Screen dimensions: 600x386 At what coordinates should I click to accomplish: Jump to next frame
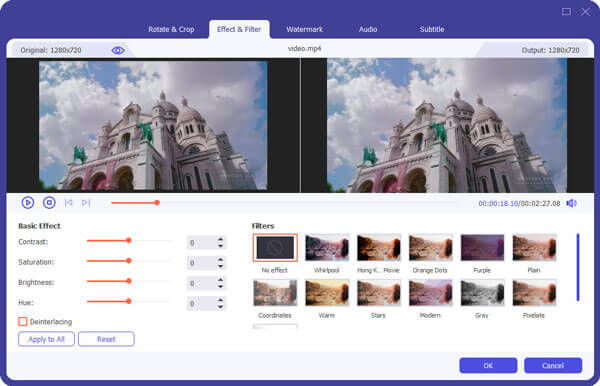click(x=86, y=203)
